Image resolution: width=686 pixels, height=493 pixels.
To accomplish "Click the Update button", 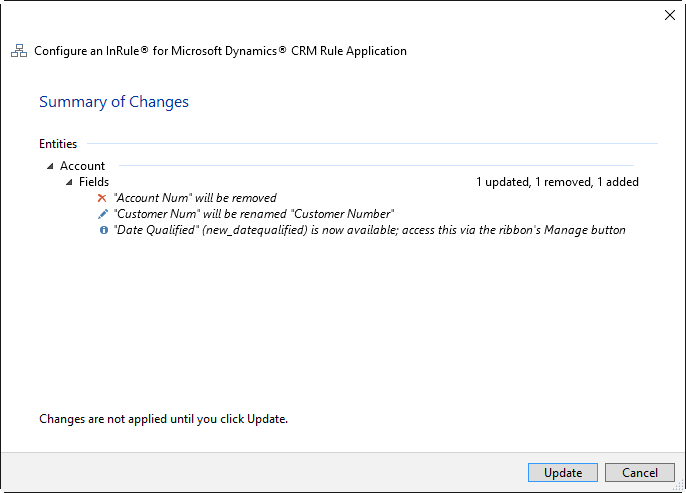I will (x=563, y=472).
